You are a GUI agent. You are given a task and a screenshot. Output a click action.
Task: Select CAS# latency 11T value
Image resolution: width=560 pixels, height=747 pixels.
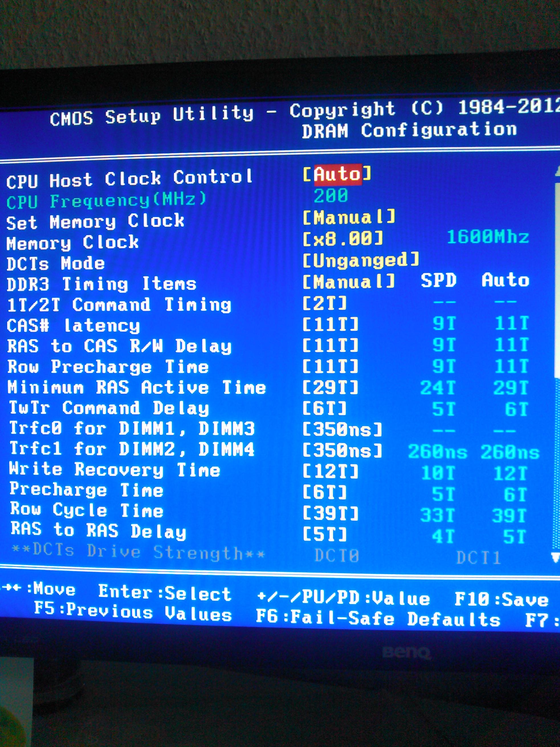tap(330, 325)
